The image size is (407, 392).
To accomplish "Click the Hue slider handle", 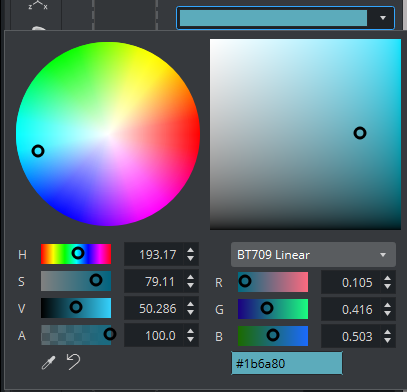I will coord(78,253).
